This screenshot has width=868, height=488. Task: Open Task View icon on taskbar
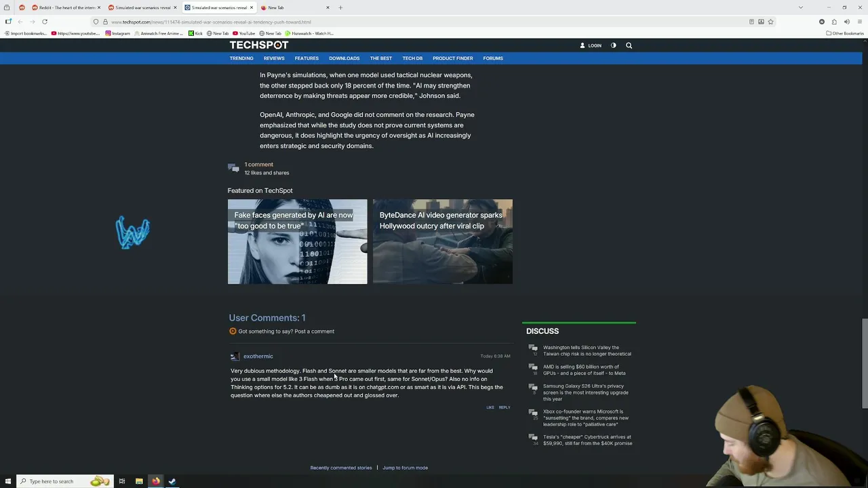[x=122, y=481]
